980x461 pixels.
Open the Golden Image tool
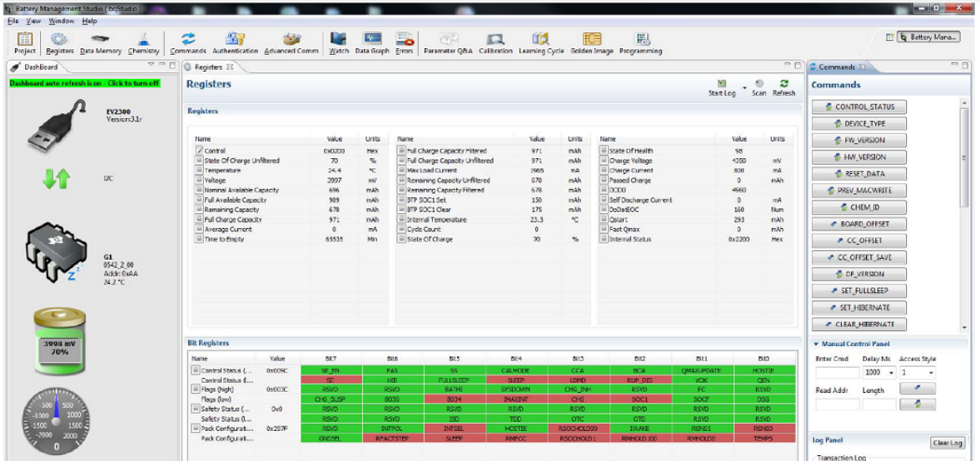(592, 43)
